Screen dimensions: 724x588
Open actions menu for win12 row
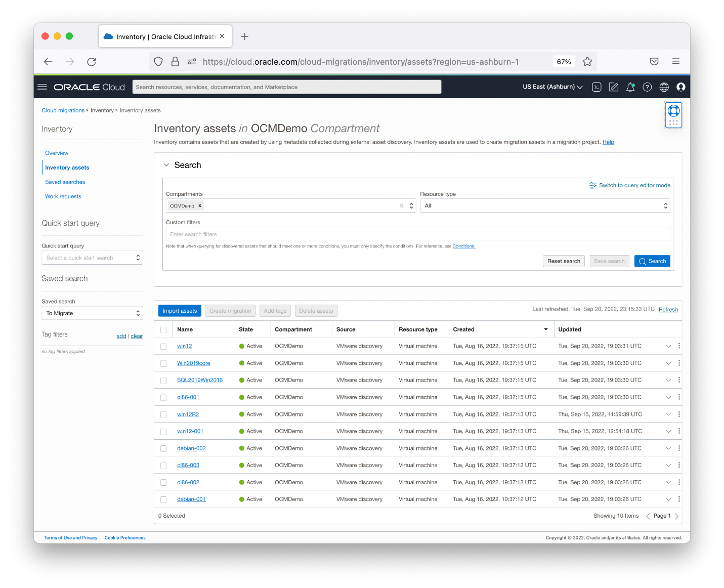(x=679, y=346)
